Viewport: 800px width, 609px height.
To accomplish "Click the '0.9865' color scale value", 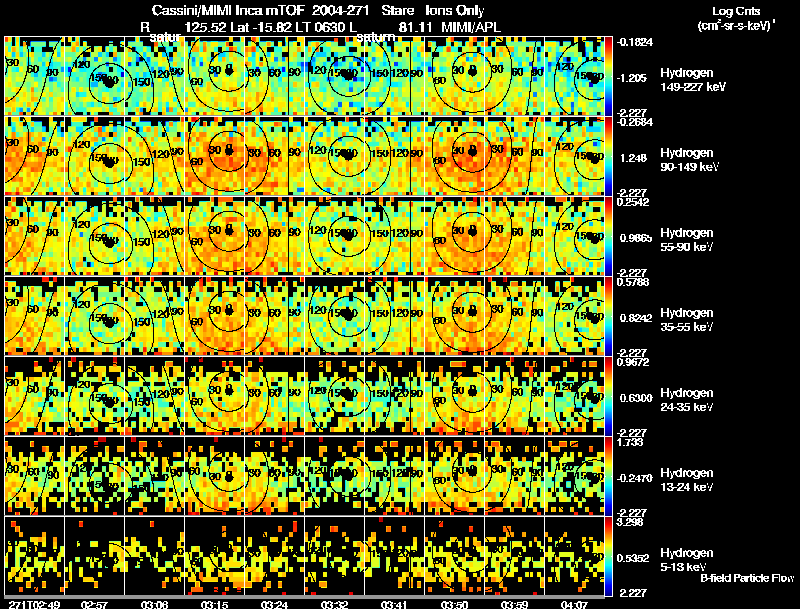I will (x=636, y=238).
